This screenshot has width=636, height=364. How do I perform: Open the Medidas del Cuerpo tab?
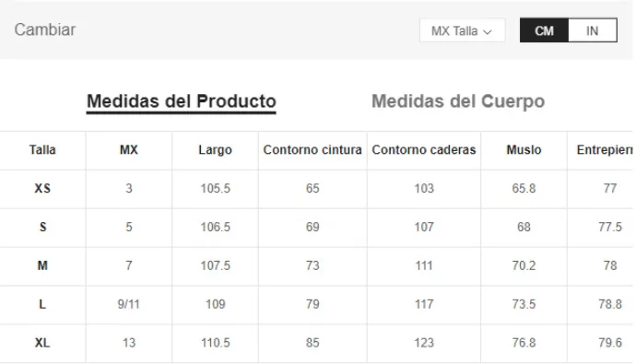(458, 101)
